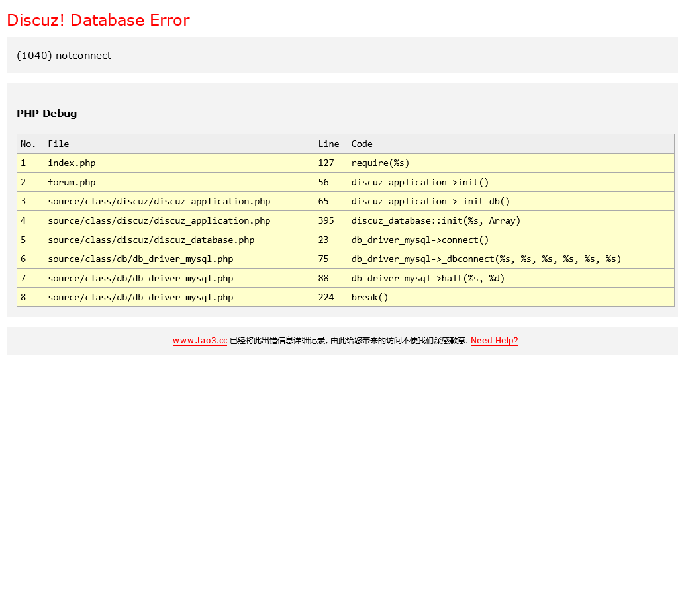Click the discuz_database.php file path
Viewport: 678px width, 616px height.
pyautogui.click(x=151, y=240)
